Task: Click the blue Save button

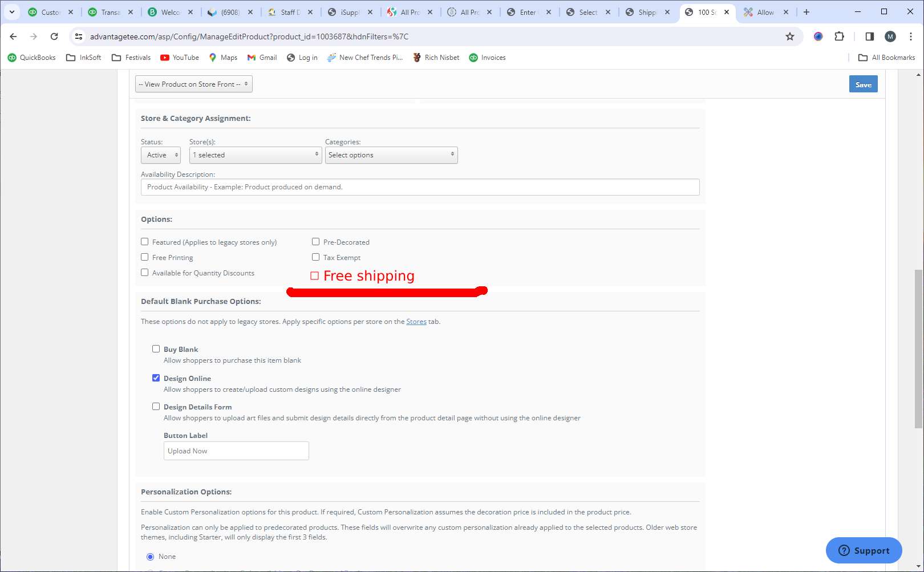Action: [x=864, y=84]
